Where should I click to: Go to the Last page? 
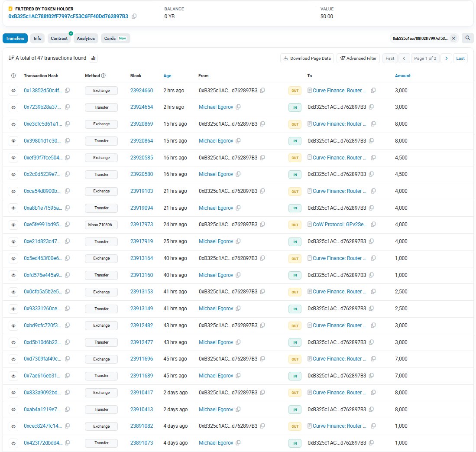[x=460, y=59]
